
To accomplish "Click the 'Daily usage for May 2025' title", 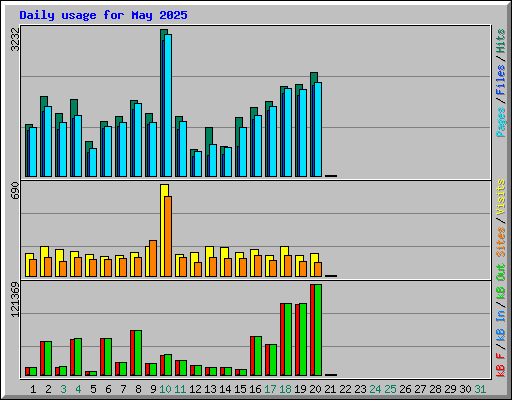I will pos(103,15).
